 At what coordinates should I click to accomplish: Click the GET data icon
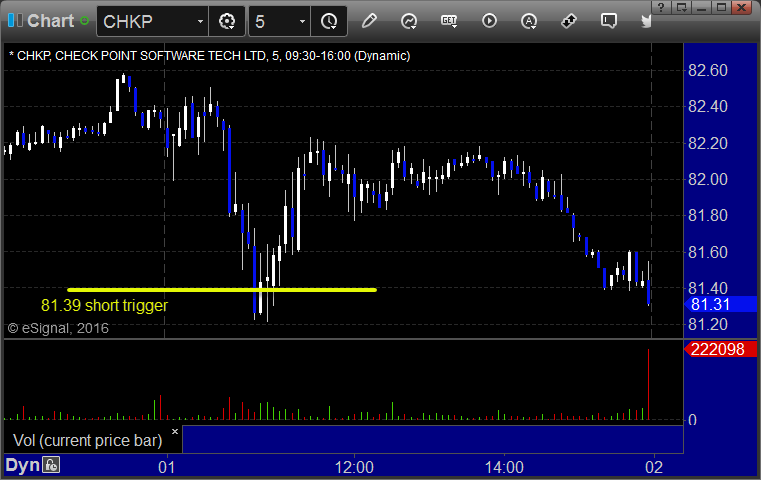pyautogui.click(x=449, y=21)
